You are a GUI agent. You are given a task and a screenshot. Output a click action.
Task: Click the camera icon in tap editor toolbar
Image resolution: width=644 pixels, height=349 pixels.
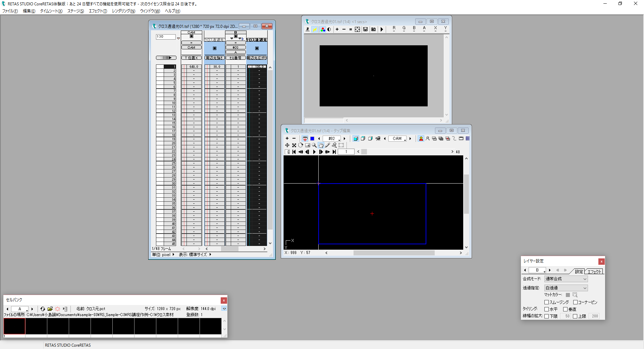pos(378,139)
